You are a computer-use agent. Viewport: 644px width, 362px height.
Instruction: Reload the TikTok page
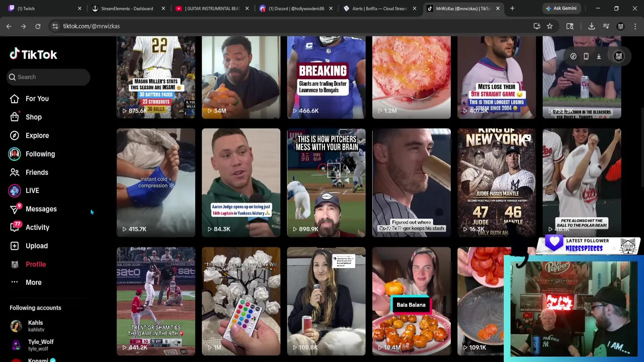click(38, 26)
